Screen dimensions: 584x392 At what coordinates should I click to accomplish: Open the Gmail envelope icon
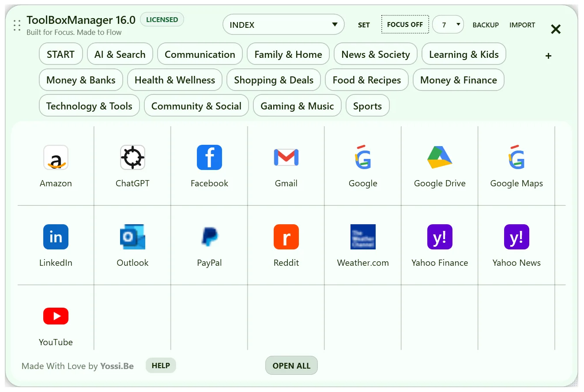pyautogui.click(x=286, y=158)
